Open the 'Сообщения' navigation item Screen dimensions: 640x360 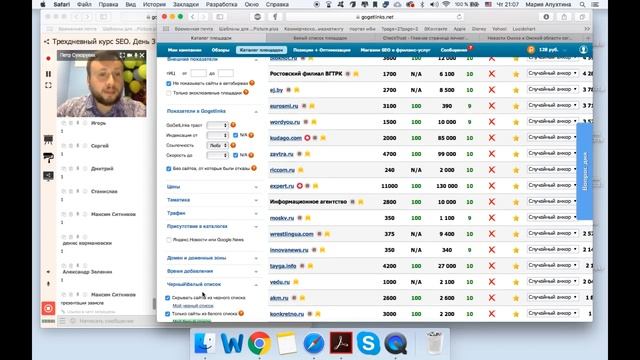pyautogui.click(x=454, y=50)
